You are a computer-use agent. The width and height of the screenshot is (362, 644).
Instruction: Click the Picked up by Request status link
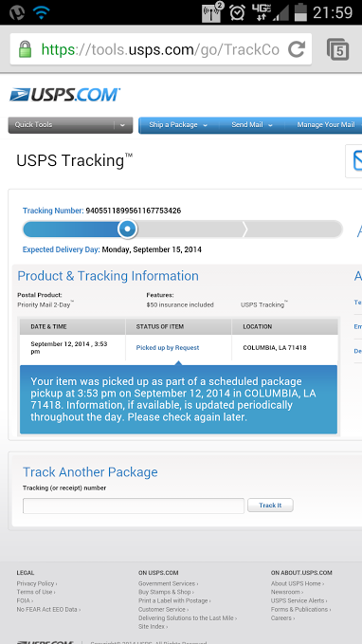[x=168, y=348]
